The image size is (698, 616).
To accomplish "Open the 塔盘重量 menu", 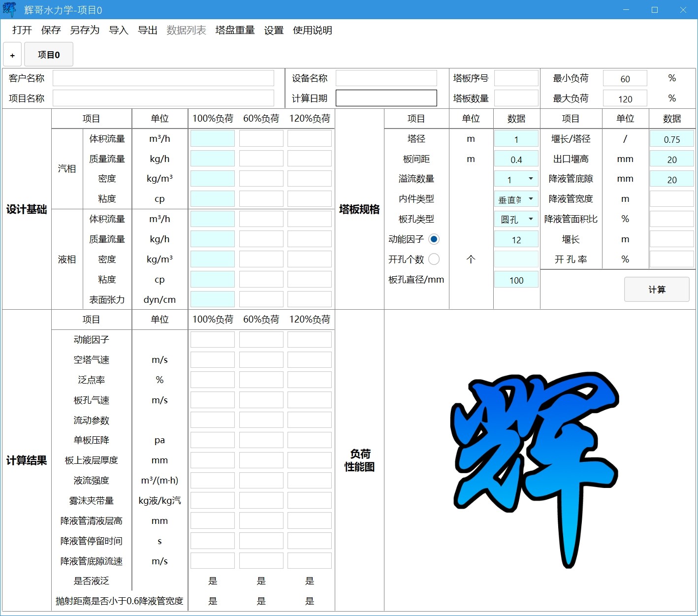I will [x=235, y=30].
